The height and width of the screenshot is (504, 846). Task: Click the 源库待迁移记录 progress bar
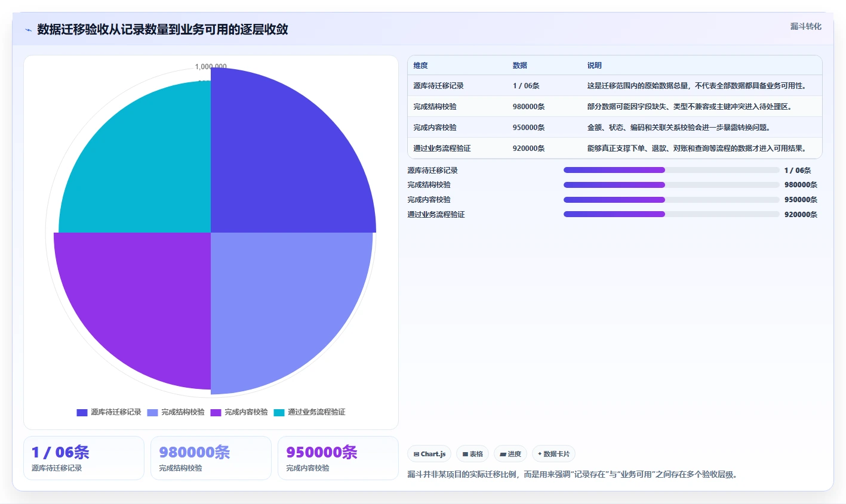672,170
